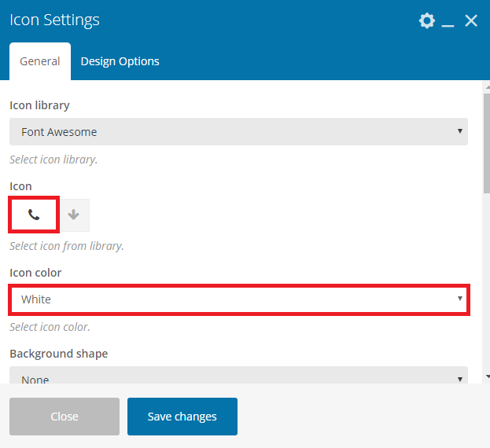
Task: Click the gray Close button
Action: point(64,416)
